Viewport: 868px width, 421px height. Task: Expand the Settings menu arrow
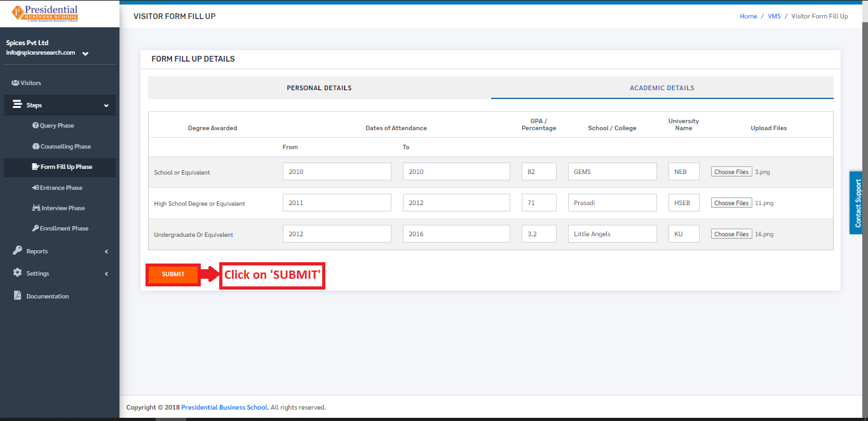pyautogui.click(x=106, y=274)
